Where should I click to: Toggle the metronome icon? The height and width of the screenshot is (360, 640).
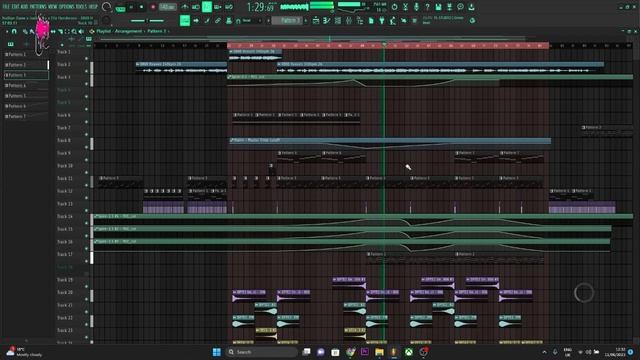pyautogui.click(x=185, y=7)
